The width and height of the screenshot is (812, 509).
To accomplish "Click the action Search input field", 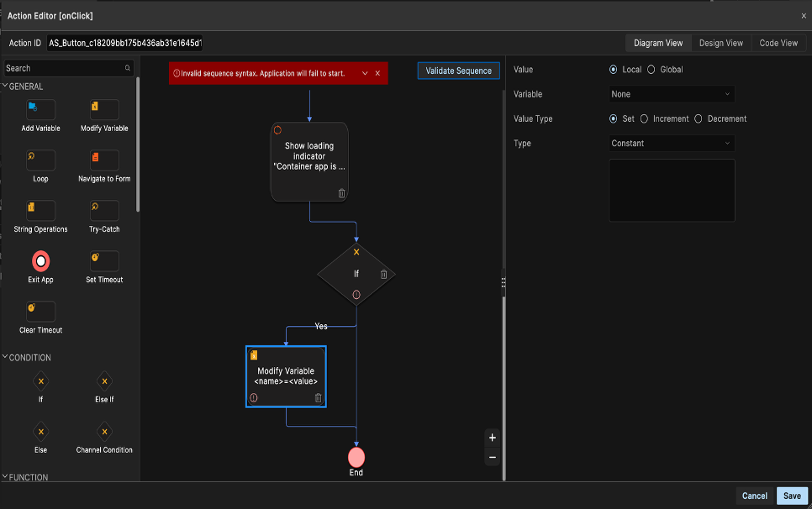I will 64,68.
